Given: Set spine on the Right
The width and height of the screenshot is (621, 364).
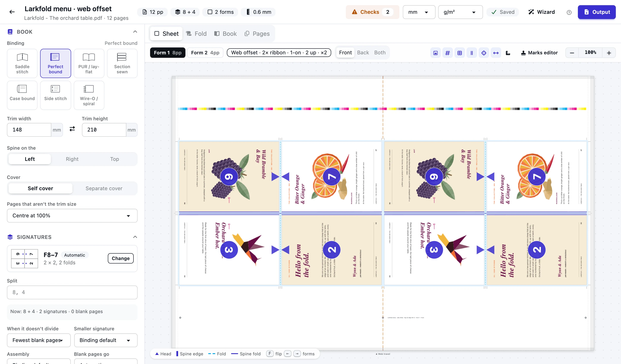Looking at the screenshot, I should [x=72, y=159].
